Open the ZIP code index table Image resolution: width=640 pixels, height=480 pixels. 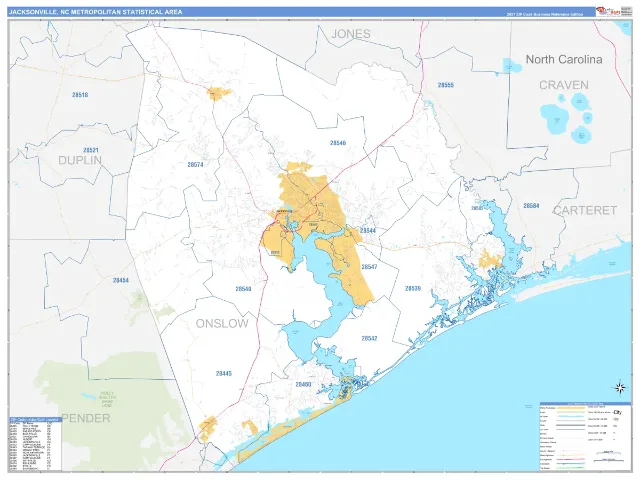pos(35,444)
